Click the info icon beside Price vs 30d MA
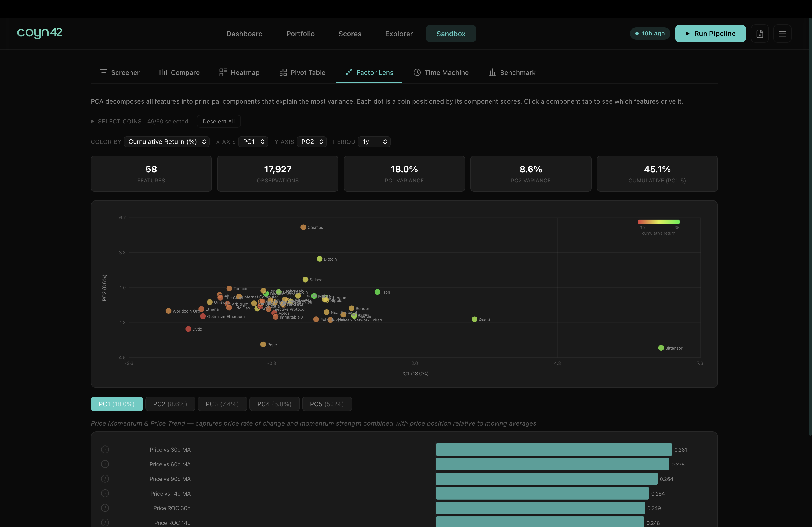The height and width of the screenshot is (527, 812). point(105,449)
